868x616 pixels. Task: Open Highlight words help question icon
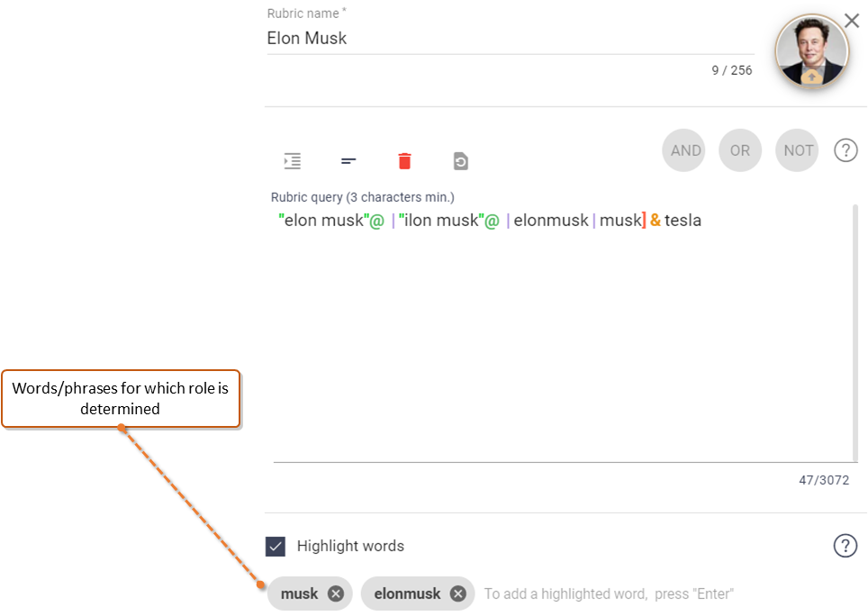tap(845, 546)
